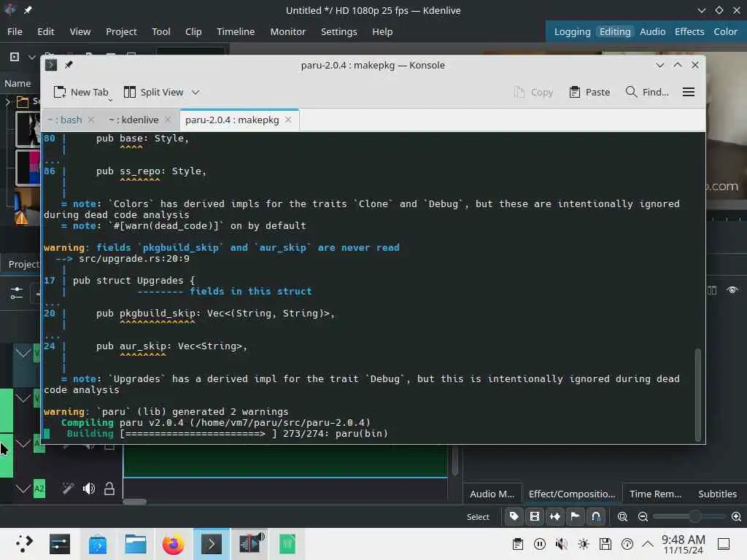
Task: Click Paste in Konsole toolbar
Action: [589, 92]
